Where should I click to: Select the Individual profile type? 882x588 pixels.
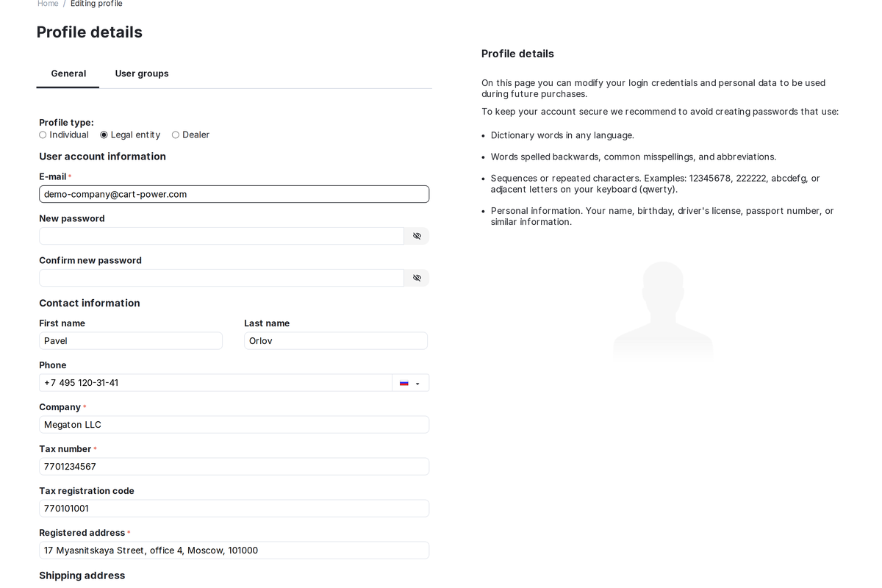point(43,135)
